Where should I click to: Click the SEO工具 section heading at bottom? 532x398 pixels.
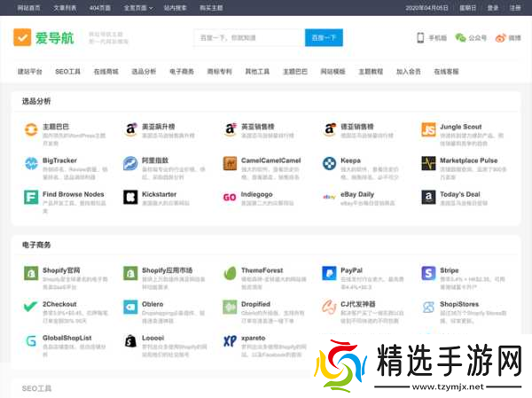point(36,388)
